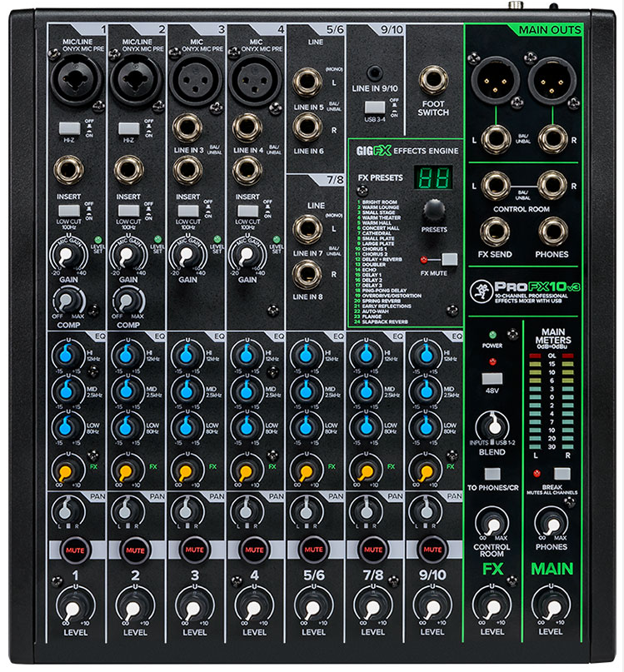Click channel 4 XLR mic input

pyautogui.click(x=255, y=79)
